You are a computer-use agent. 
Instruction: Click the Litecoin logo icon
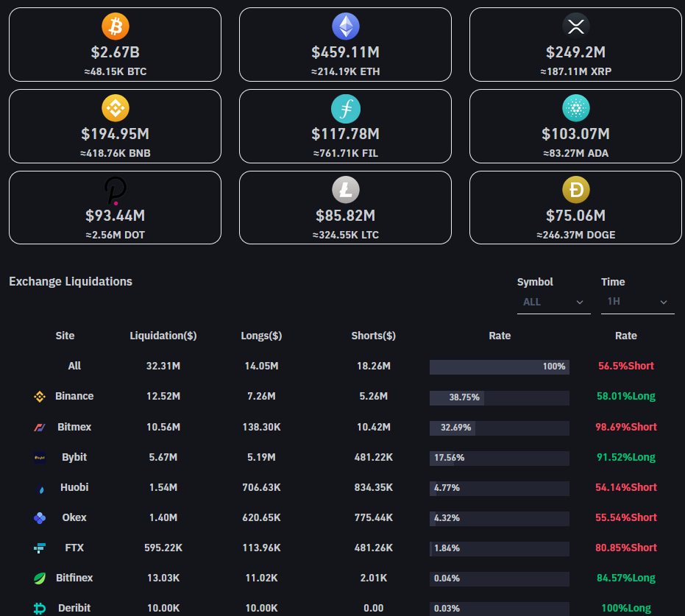tap(346, 190)
